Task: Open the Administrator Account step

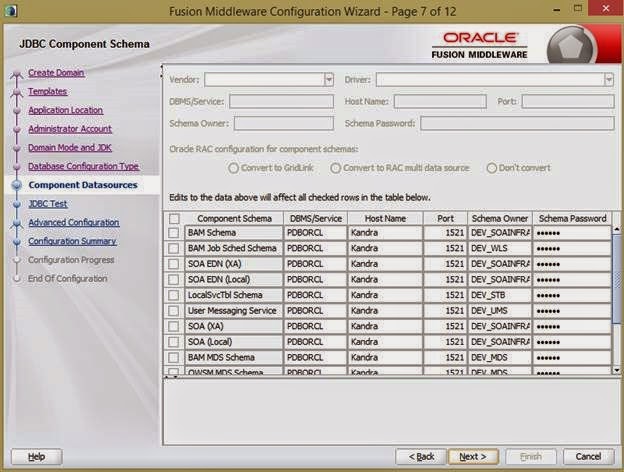Action: coord(70,129)
